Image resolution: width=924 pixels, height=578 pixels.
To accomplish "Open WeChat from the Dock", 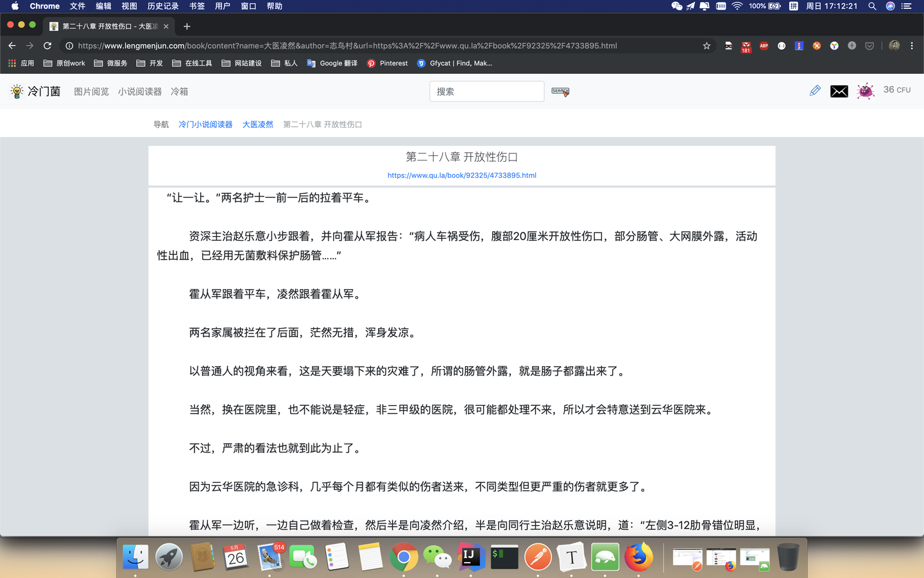I will pos(438,557).
